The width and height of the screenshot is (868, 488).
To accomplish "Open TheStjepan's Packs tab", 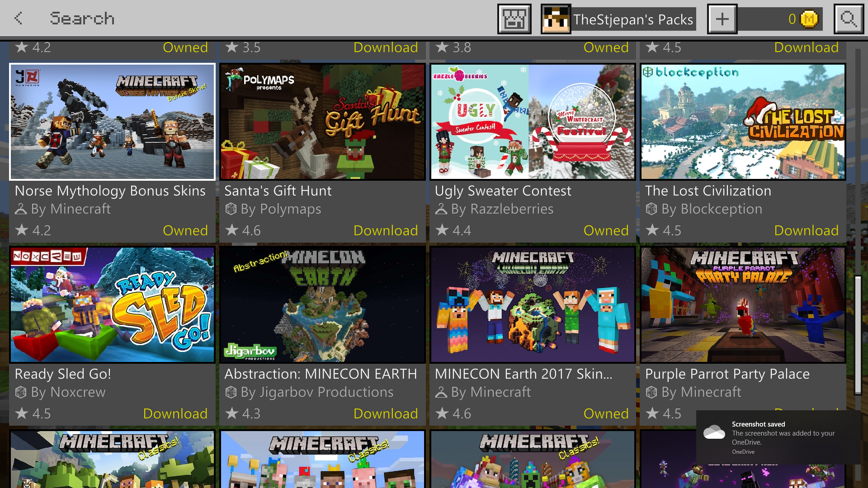I will (633, 19).
